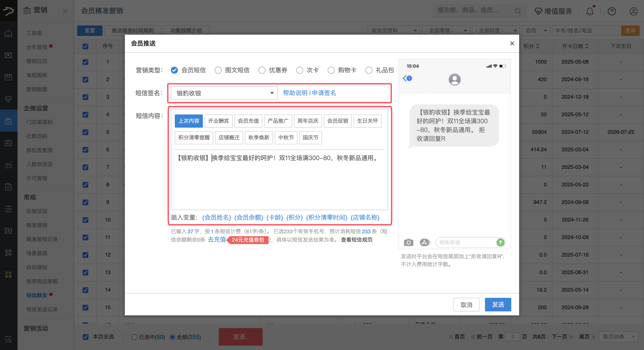The image size is (644, 350).
Task: Click inside the SMS content text area
Action: [279, 183]
